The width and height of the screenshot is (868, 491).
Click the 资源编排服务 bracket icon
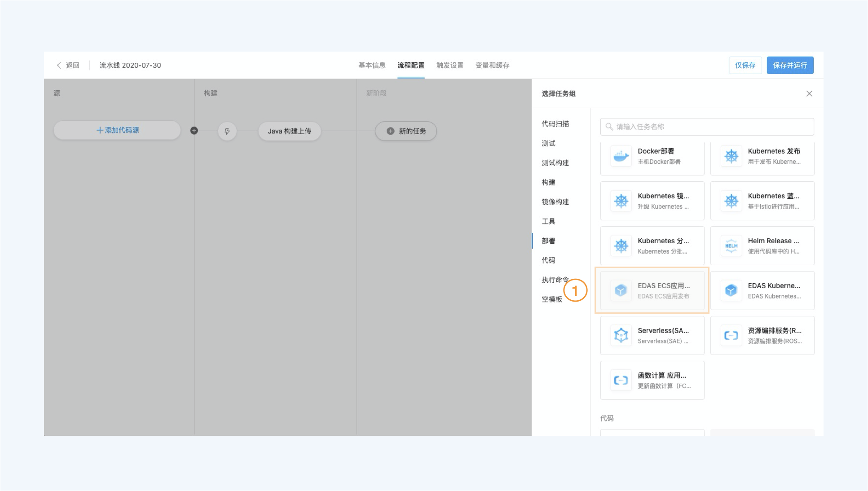(x=731, y=335)
